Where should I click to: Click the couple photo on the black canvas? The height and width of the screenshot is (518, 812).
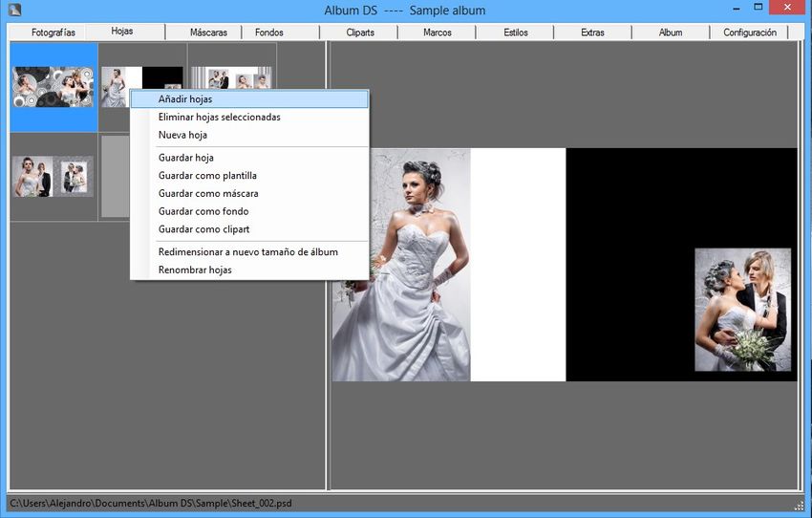tap(742, 310)
